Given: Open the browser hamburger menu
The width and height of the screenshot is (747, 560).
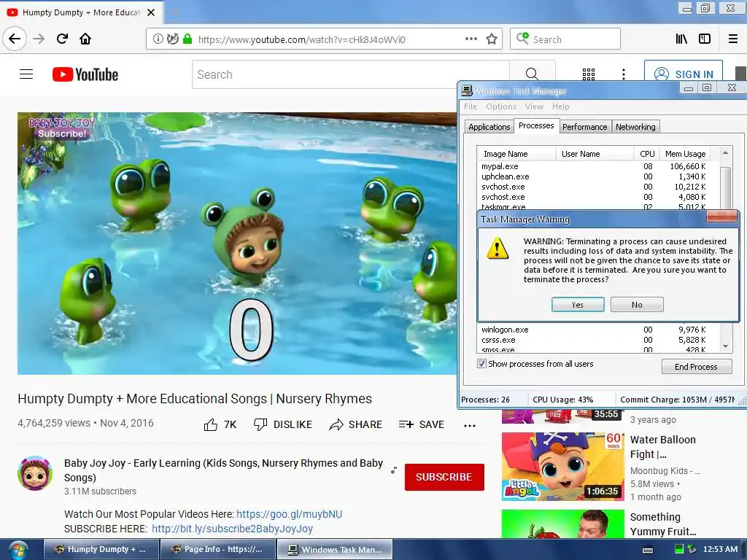Looking at the screenshot, I should pos(733,39).
